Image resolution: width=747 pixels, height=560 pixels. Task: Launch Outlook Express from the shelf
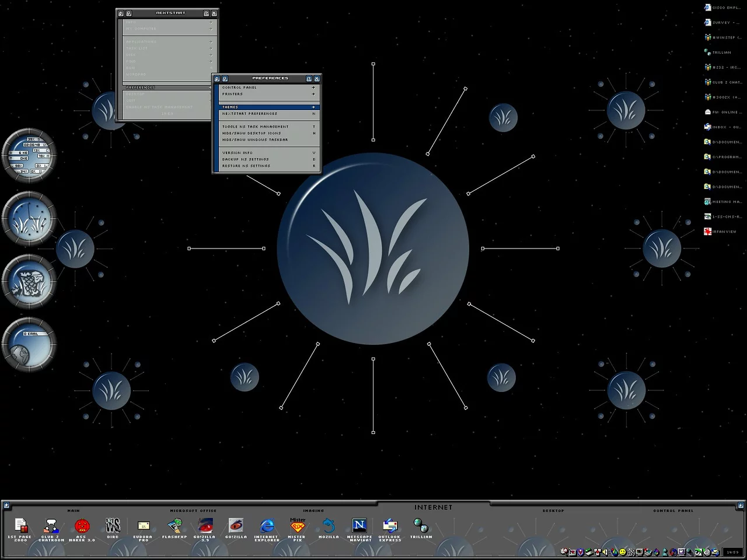[x=390, y=526]
